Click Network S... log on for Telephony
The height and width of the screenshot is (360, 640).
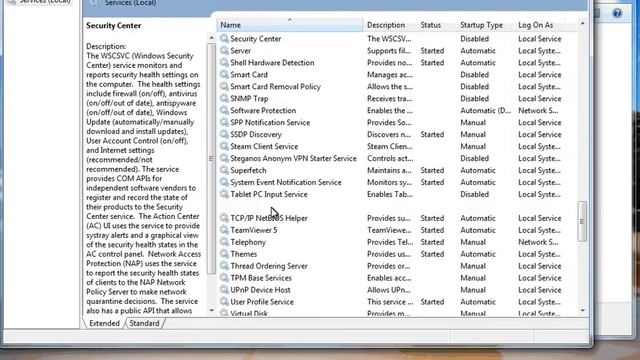538,242
